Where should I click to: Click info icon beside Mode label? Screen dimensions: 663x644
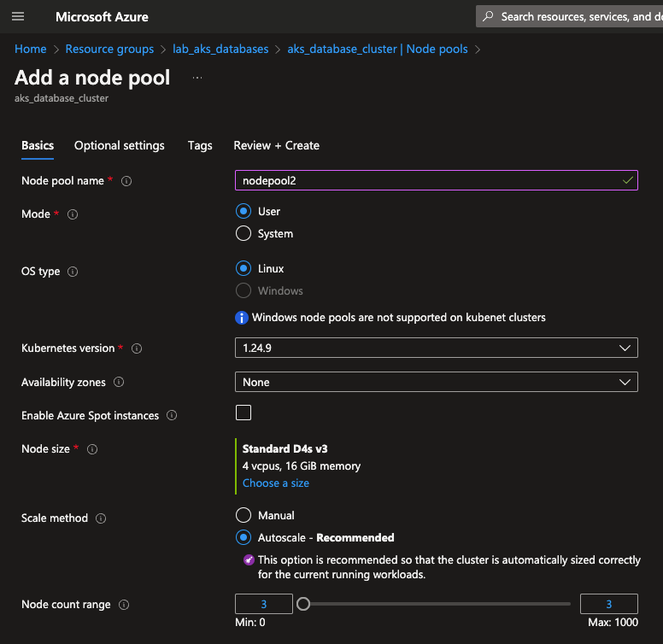click(x=73, y=214)
